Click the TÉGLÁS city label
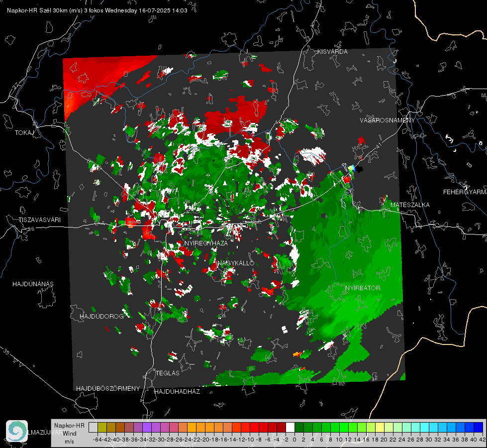487x448 pixels. (168, 373)
